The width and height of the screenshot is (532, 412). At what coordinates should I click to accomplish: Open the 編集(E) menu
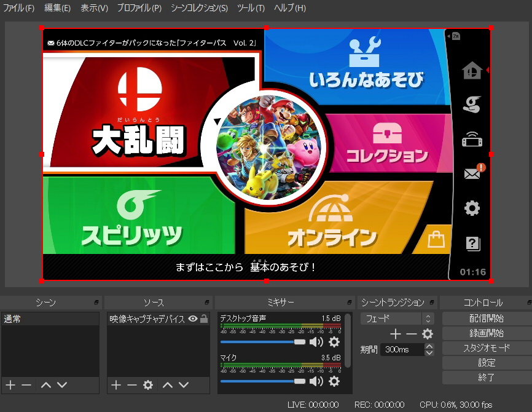tap(57, 8)
